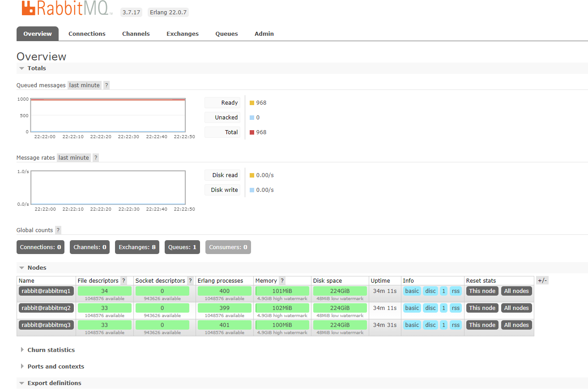The height and width of the screenshot is (390, 588).
Task: Expand Ports and contexts section
Action: click(x=55, y=366)
